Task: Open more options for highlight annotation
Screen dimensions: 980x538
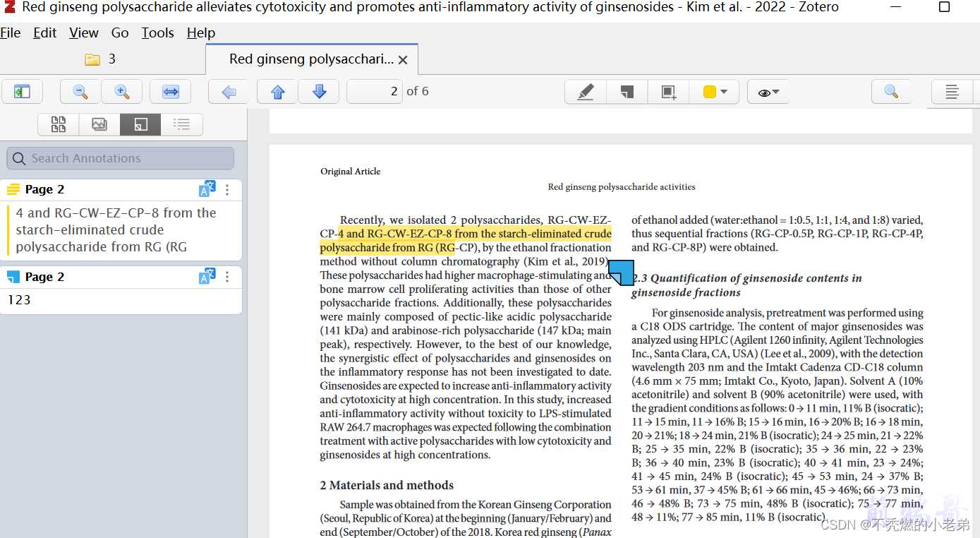Action: [x=227, y=189]
